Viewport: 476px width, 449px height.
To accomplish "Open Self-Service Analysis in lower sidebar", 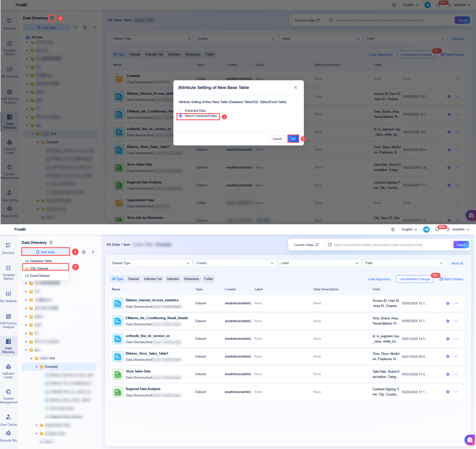I will coord(8,321).
